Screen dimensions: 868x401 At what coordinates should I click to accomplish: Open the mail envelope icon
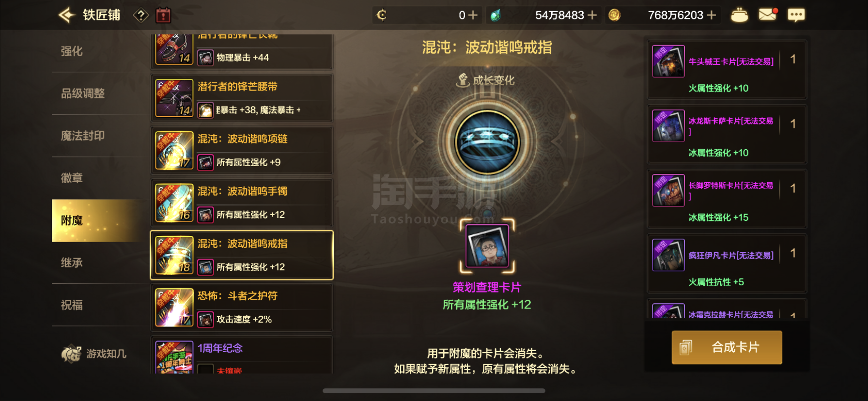point(768,15)
